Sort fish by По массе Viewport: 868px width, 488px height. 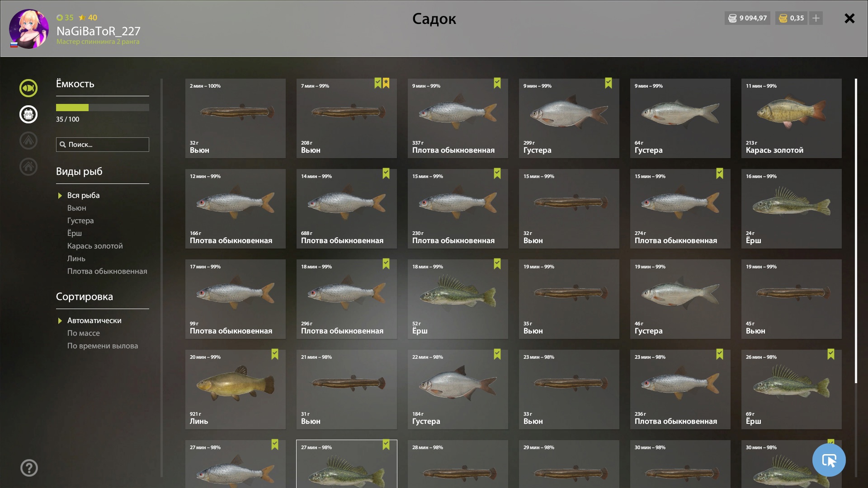point(84,333)
